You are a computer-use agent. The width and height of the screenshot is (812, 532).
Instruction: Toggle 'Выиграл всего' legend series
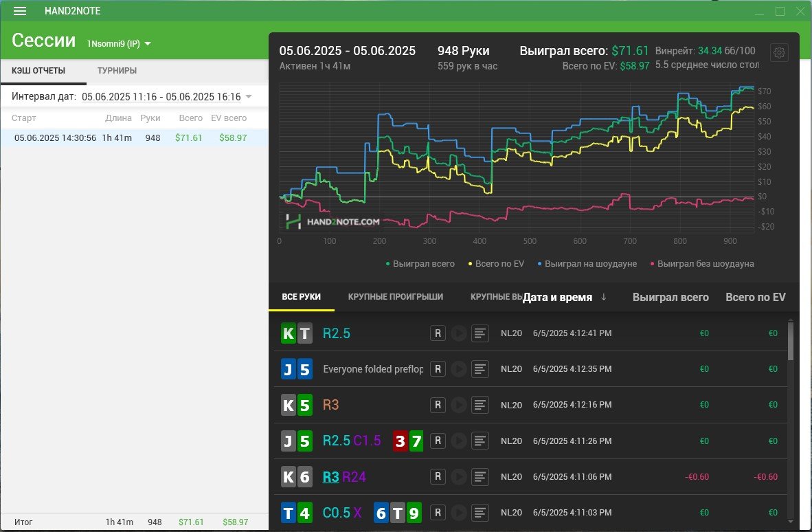coord(420,264)
